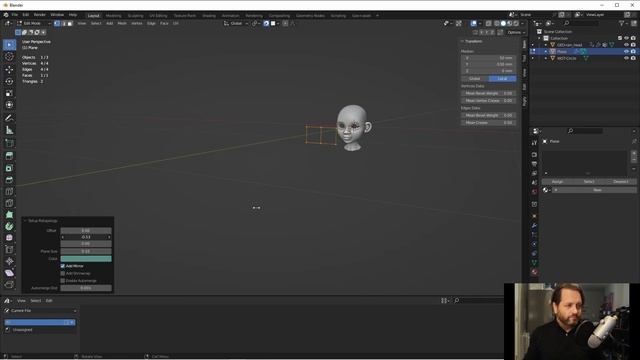Enable Add Mirror checkbox
The height and width of the screenshot is (360, 640).
click(x=63, y=266)
